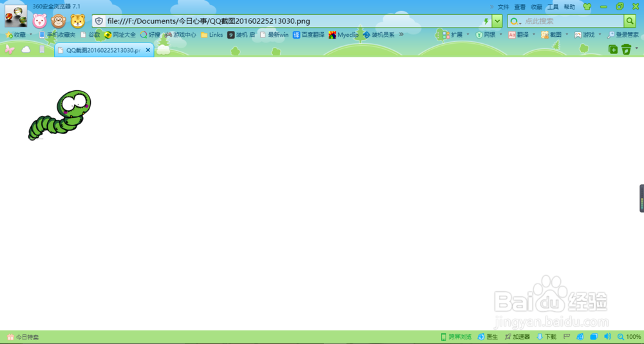Open the 查看 menu

click(x=520, y=7)
